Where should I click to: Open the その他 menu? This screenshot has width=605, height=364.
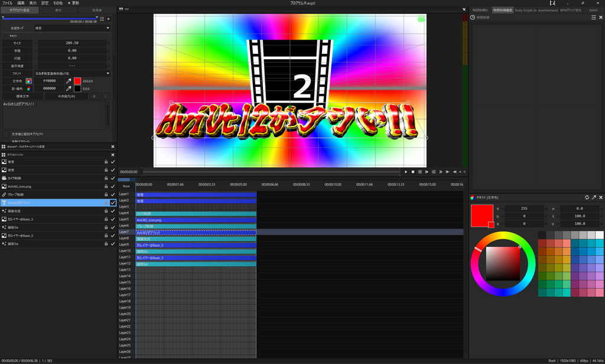(57, 3)
